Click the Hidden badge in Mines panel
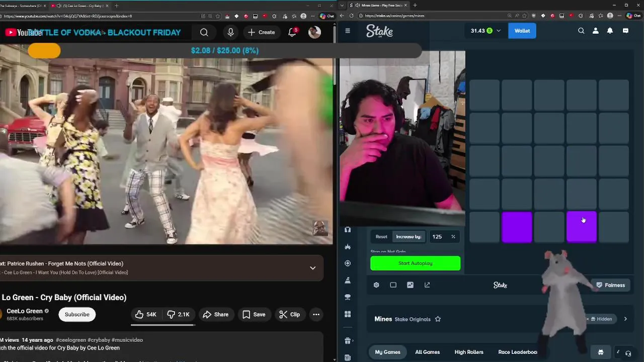 pyautogui.click(x=601, y=319)
